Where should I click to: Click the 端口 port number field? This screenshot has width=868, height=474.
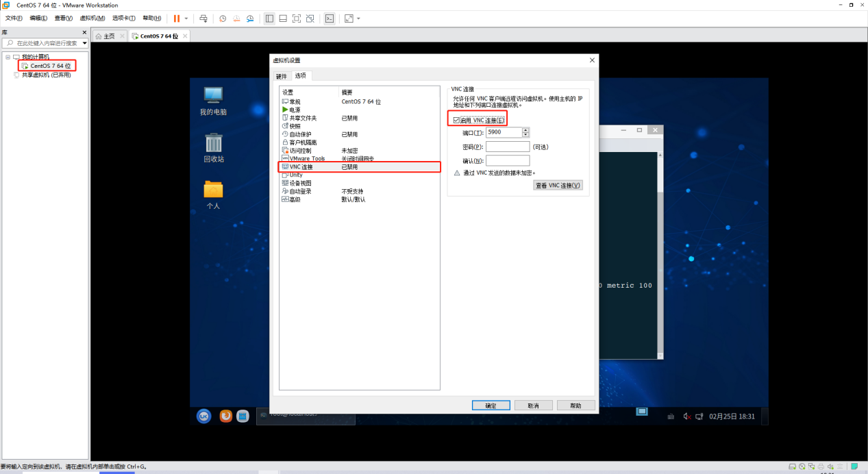[504, 132]
